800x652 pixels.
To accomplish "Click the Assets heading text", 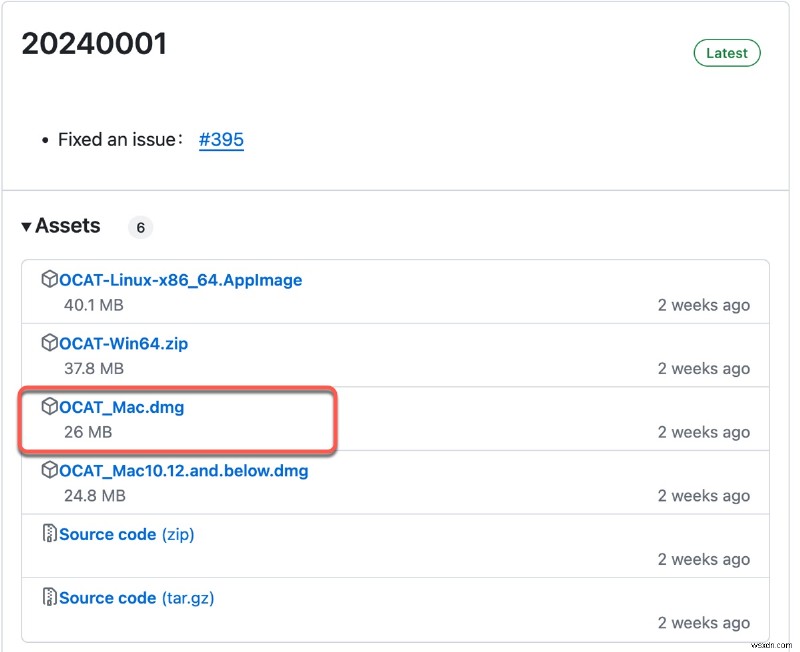I will tap(68, 225).
